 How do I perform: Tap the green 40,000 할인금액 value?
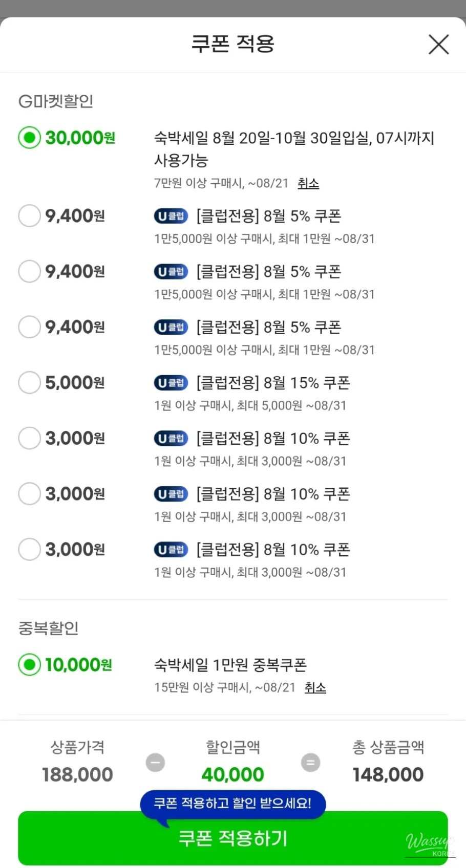(233, 775)
